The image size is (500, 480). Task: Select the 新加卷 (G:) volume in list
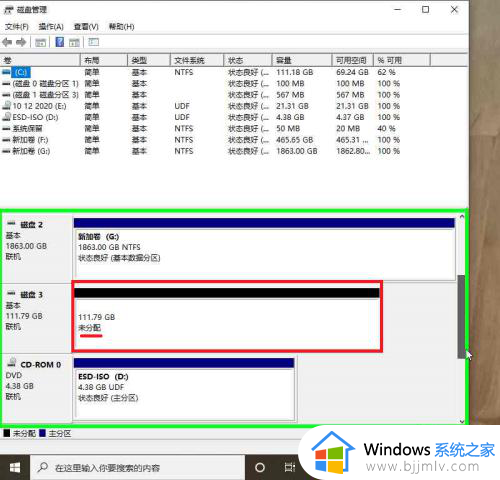click(x=200, y=151)
